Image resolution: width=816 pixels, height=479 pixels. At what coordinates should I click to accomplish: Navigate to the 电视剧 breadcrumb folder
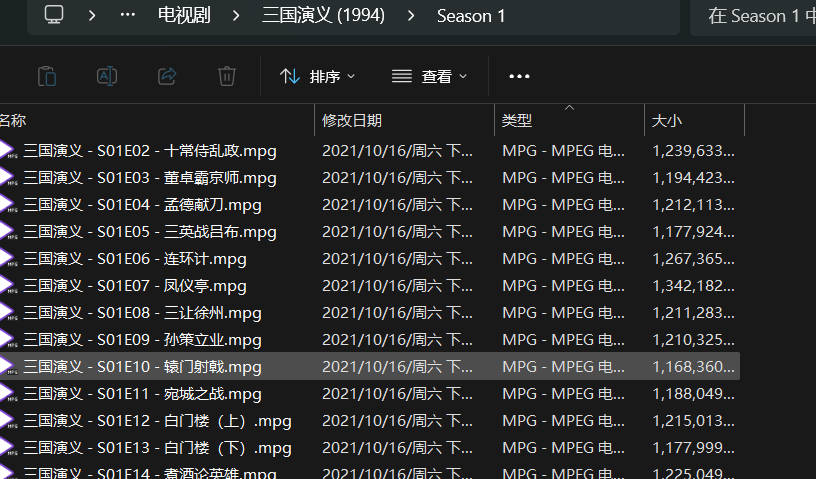point(184,15)
